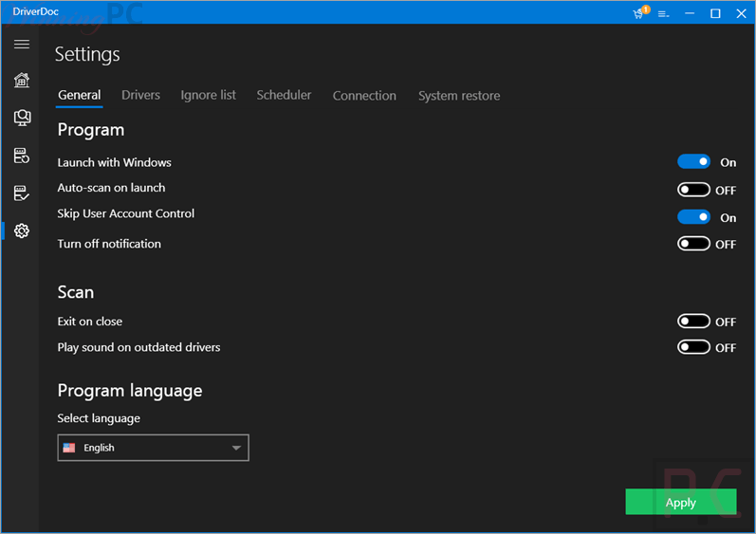Click the 'Turn off notification' label
Viewport: 756px width, 534px height.
109,244
